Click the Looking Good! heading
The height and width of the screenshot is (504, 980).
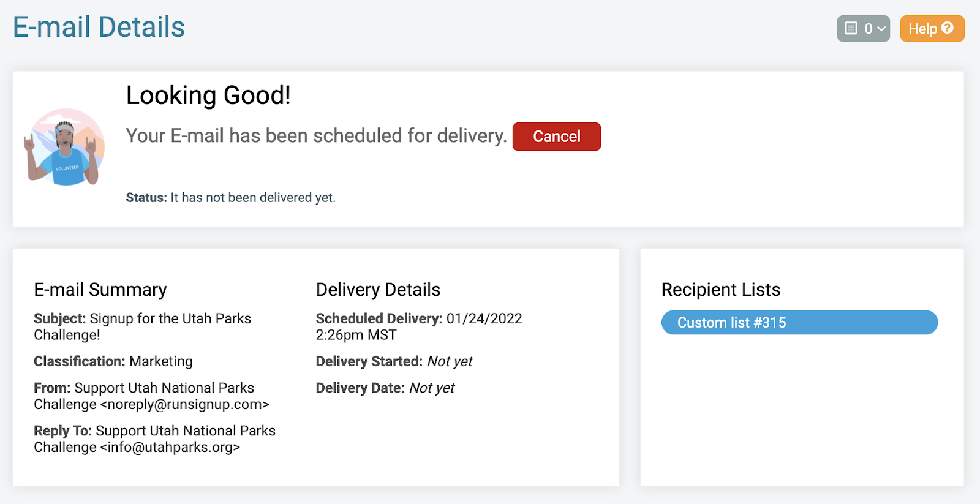(x=208, y=96)
